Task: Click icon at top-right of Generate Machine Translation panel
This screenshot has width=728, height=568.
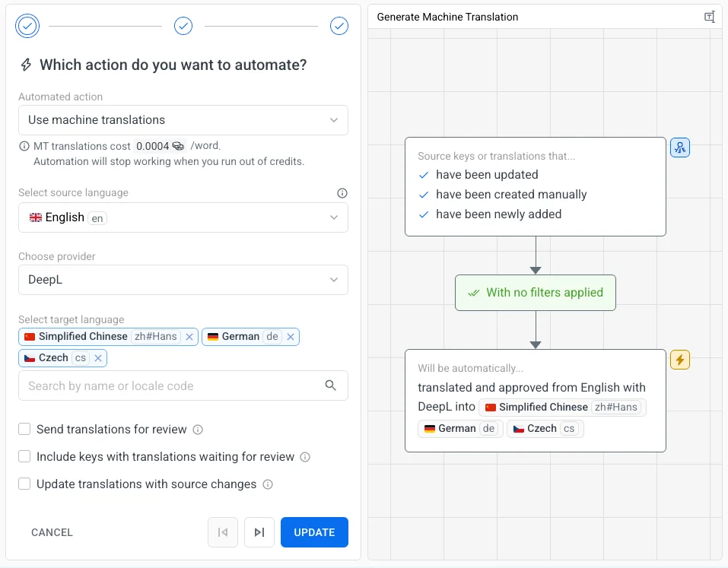Action: click(x=709, y=17)
